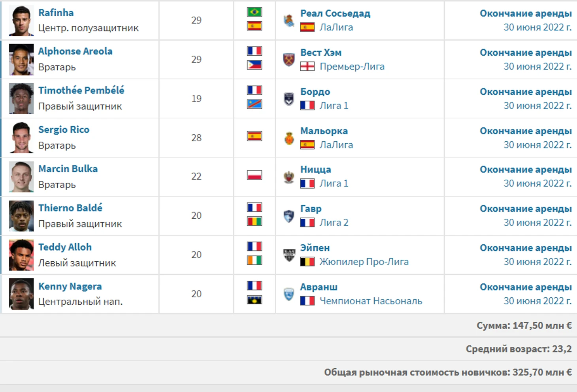Click the Mallorca club crest icon

click(x=289, y=138)
